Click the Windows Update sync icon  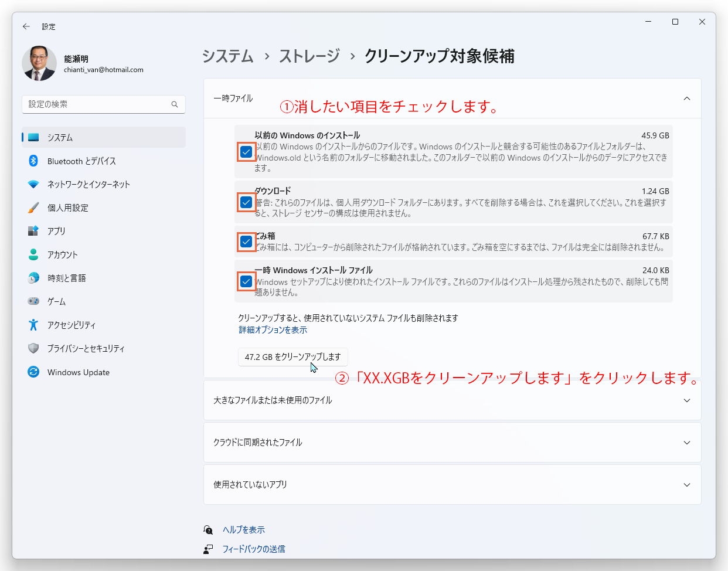tap(33, 372)
